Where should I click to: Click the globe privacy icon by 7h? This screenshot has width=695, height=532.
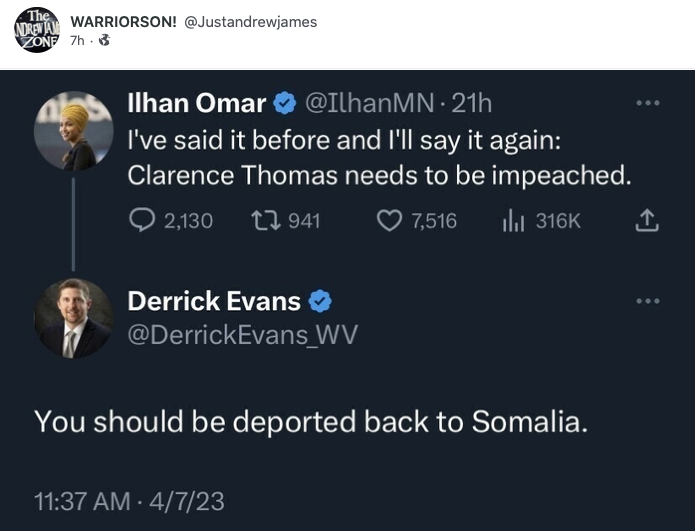click(104, 42)
